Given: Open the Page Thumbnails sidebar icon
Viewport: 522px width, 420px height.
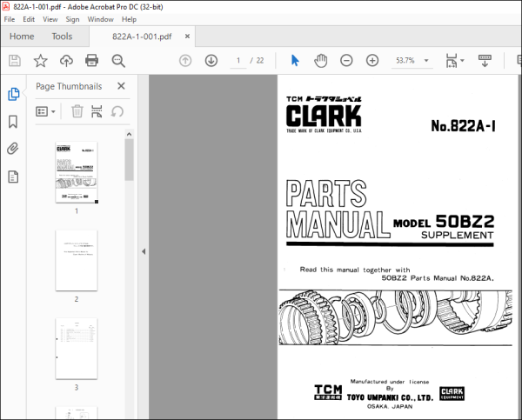Looking at the screenshot, I should pos(13,94).
